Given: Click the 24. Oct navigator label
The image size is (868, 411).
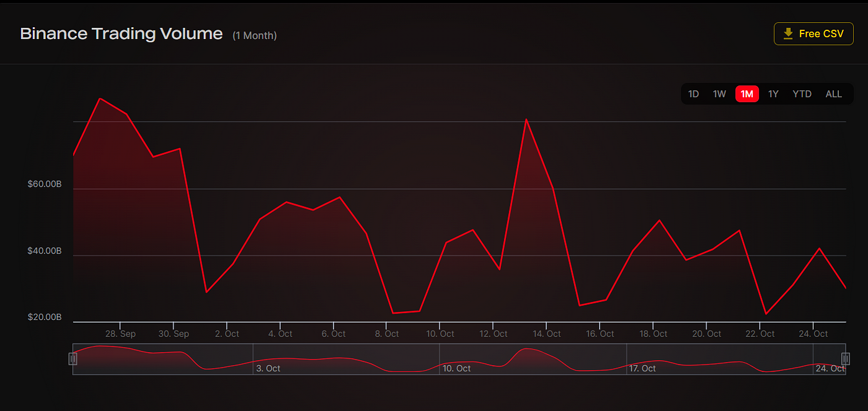Looking at the screenshot, I should [x=830, y=368].
